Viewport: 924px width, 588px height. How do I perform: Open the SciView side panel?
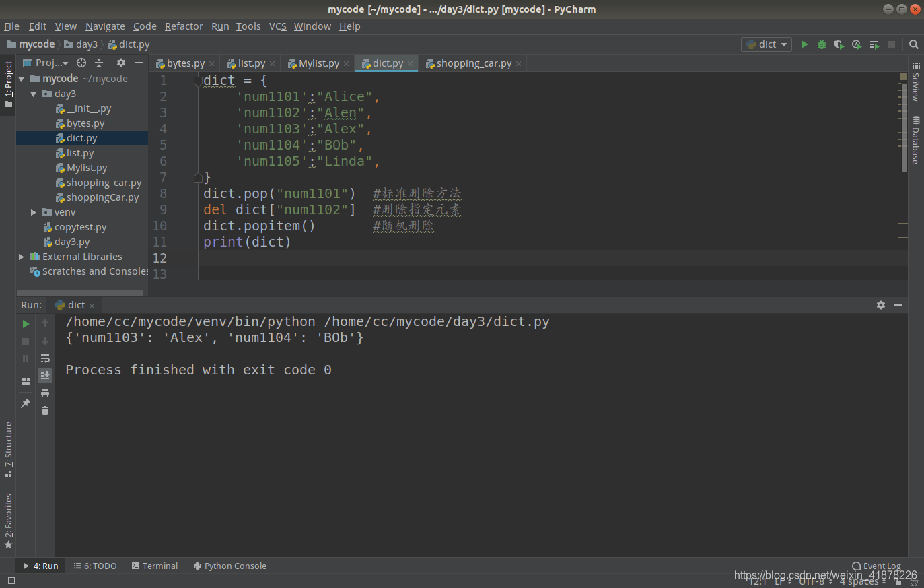915,82
